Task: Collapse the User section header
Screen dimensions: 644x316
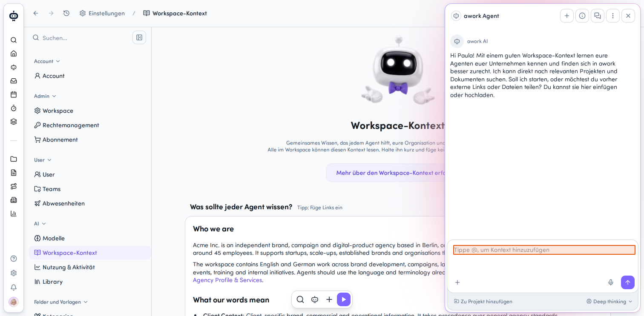Action: click(43, 160)
